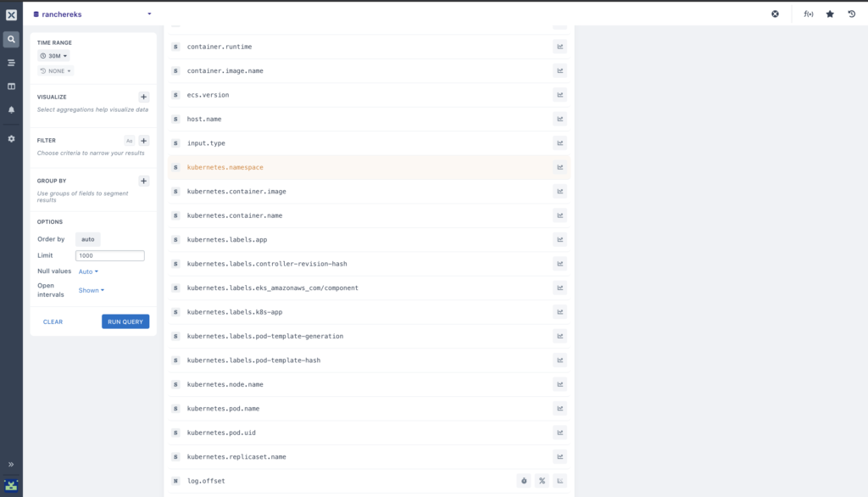Viewport: 868px width, 497px height.
Task: Open the Open intervals Shown dropdown
Action: [x=92, y=290]
